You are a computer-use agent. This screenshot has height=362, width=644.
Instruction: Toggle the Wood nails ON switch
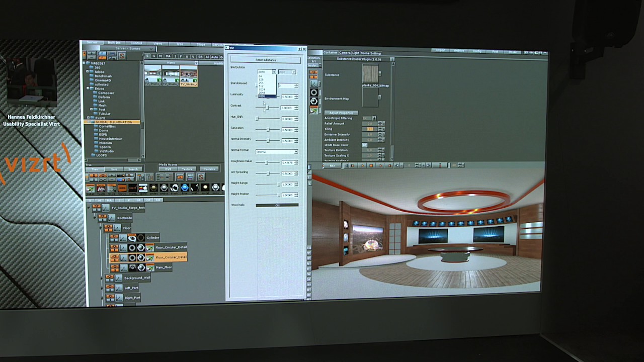pyautogui.click(x=277, y=205)
